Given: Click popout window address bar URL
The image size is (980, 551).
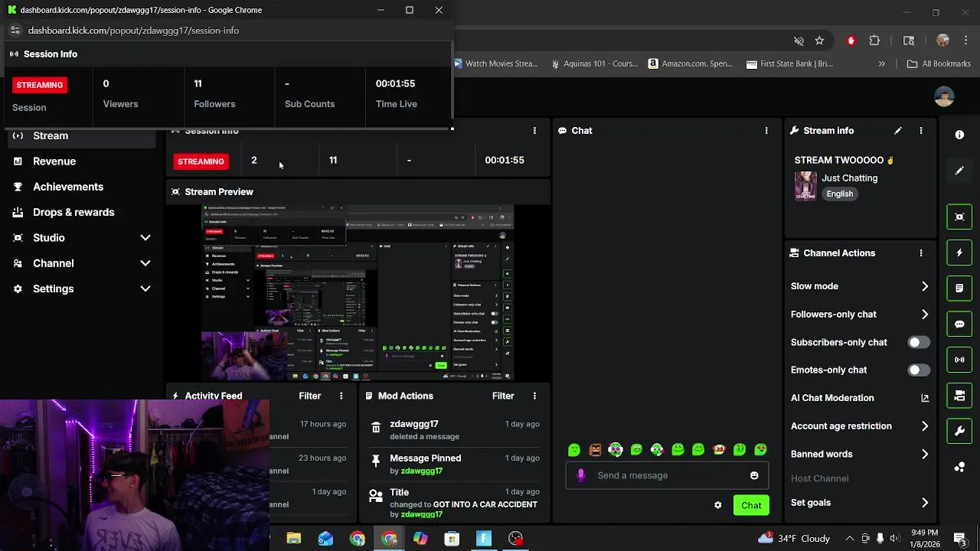Looking at the screenshot, I should pos(133,31).
